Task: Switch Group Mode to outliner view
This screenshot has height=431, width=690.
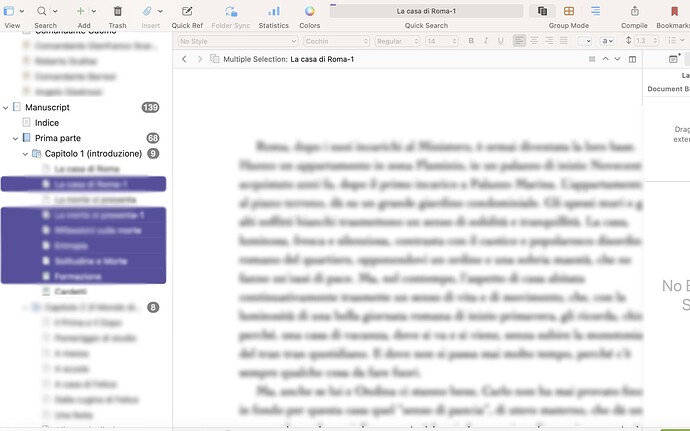Action: 595,11
